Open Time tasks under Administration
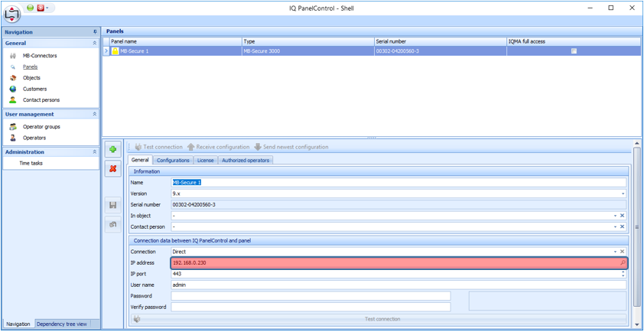 [x=31, y=163]
